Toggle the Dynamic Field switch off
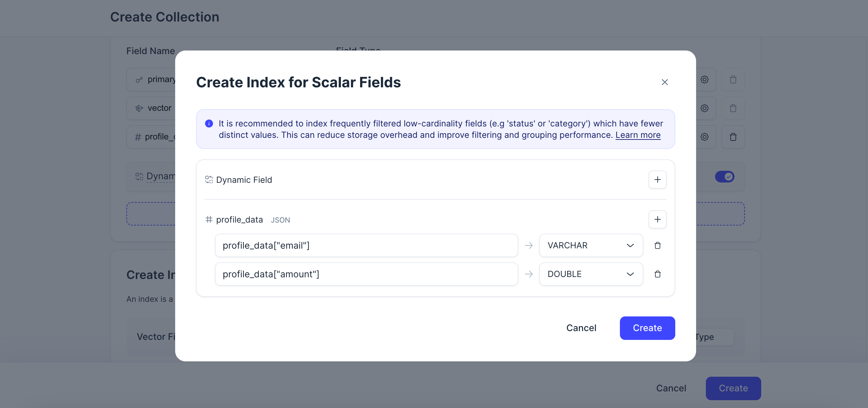This screenshot has height=408, width=868. click(724, 177)
